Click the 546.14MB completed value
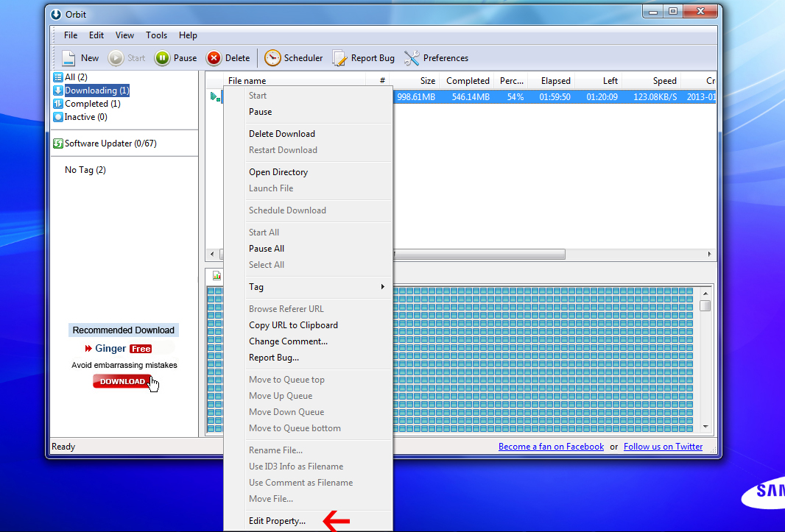The width and height of the screenshot is (785, 532). point(471,97)
